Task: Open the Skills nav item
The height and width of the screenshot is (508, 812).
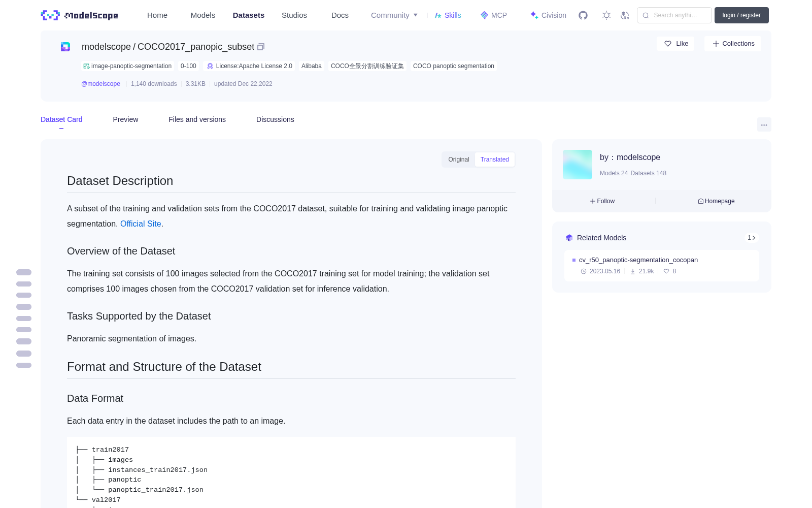Action: 448,15
